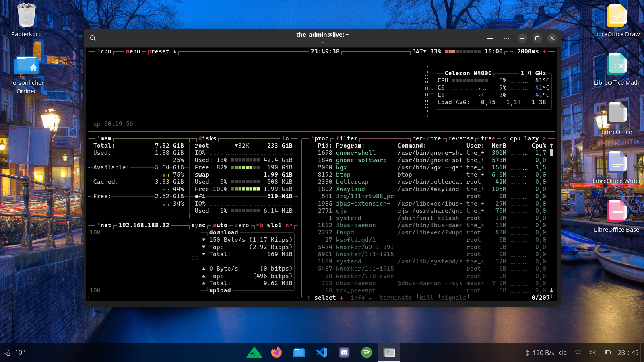Click the volume icon in the system tray
The image size is (644, 362).
click(x=592, y=352)
